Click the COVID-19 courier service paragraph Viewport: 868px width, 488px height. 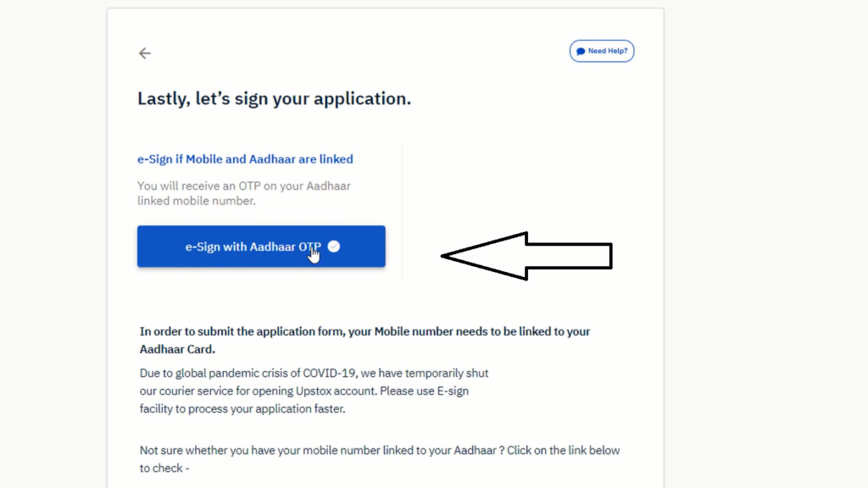click(314, 391)
